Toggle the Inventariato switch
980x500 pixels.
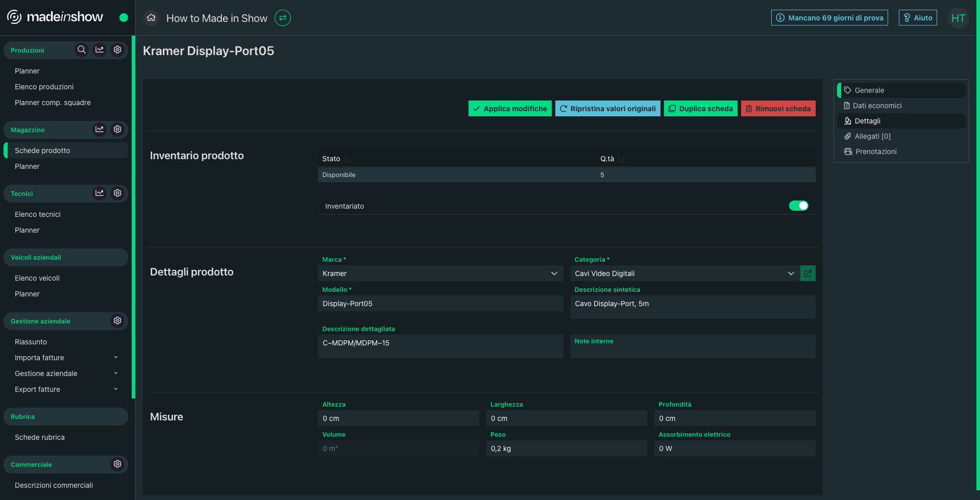click(799, 206)
